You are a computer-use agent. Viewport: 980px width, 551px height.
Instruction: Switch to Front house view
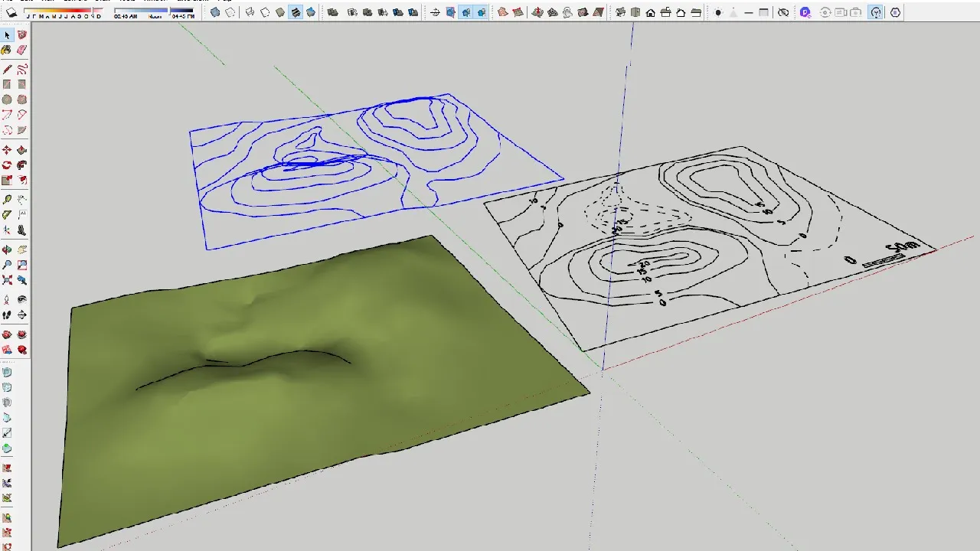tap(651, 12)
